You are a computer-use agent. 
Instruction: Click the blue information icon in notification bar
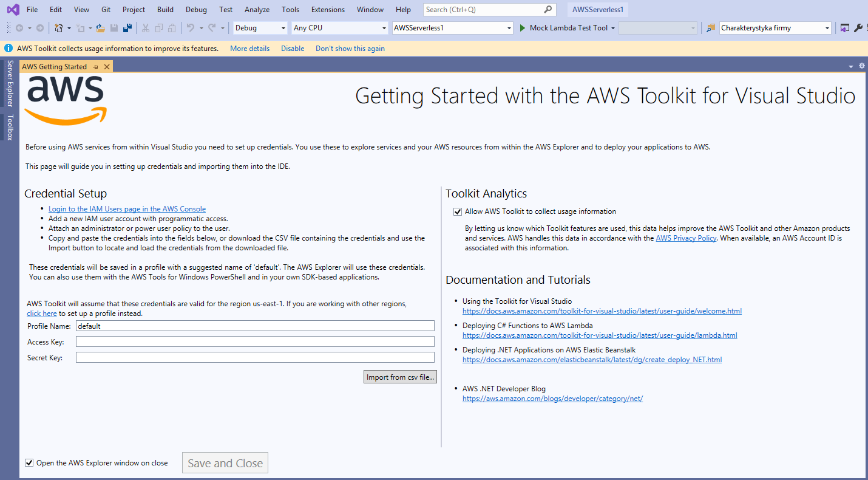[x=9, y=48]
